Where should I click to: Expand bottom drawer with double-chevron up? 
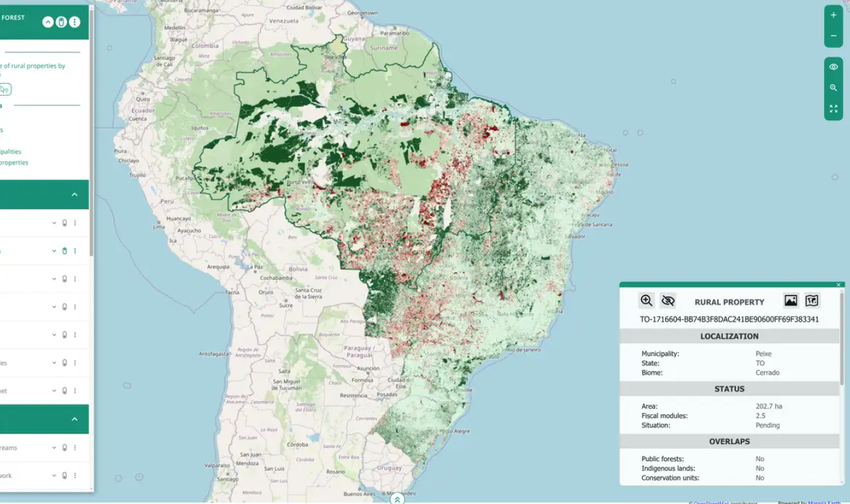397,499
